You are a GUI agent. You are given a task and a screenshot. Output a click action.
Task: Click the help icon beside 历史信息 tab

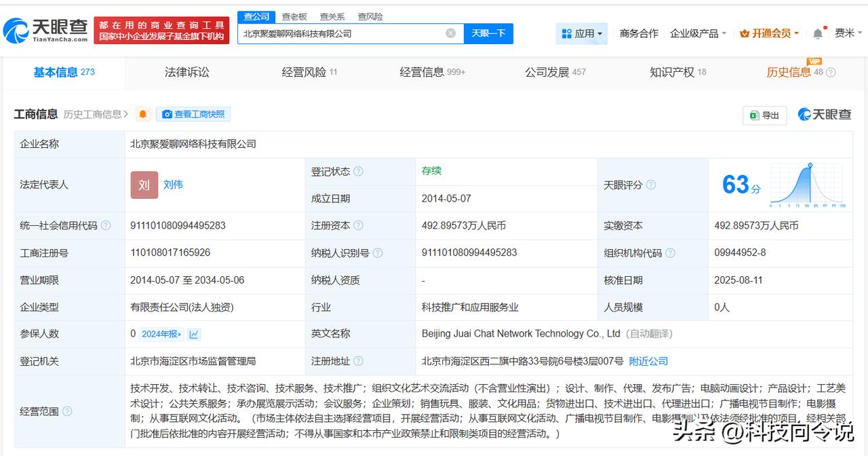[x=831, y=73]
